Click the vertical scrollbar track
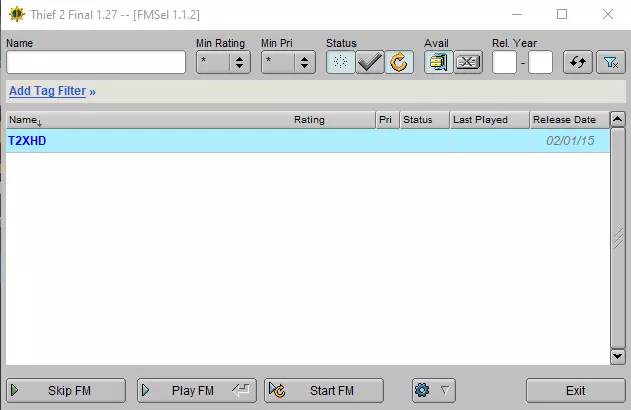 click(618, 237)
